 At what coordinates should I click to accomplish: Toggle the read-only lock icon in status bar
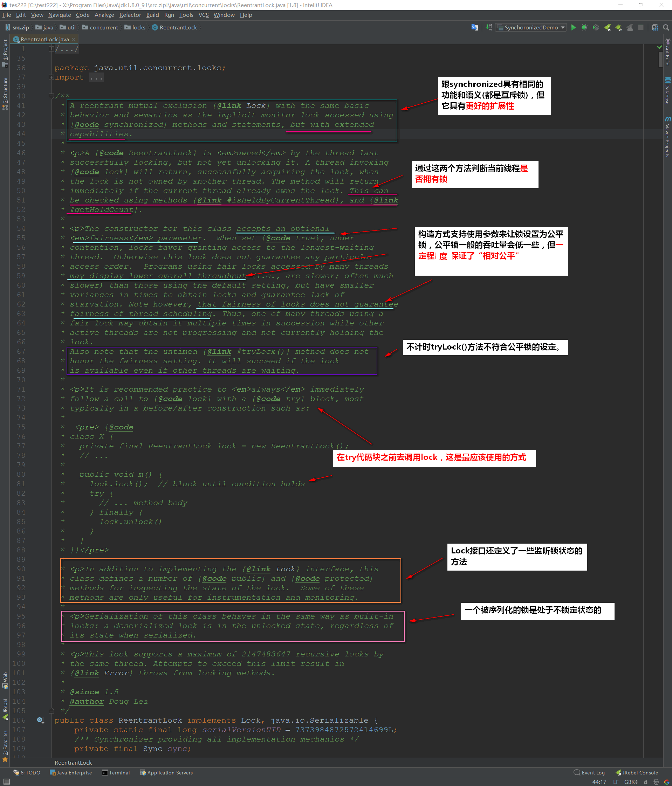(645, 782)
